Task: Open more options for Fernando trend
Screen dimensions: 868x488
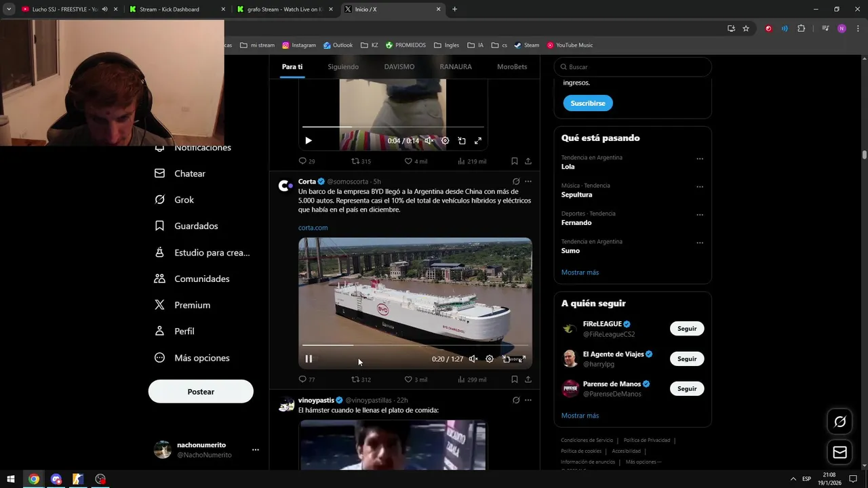Action: [700, 215]
